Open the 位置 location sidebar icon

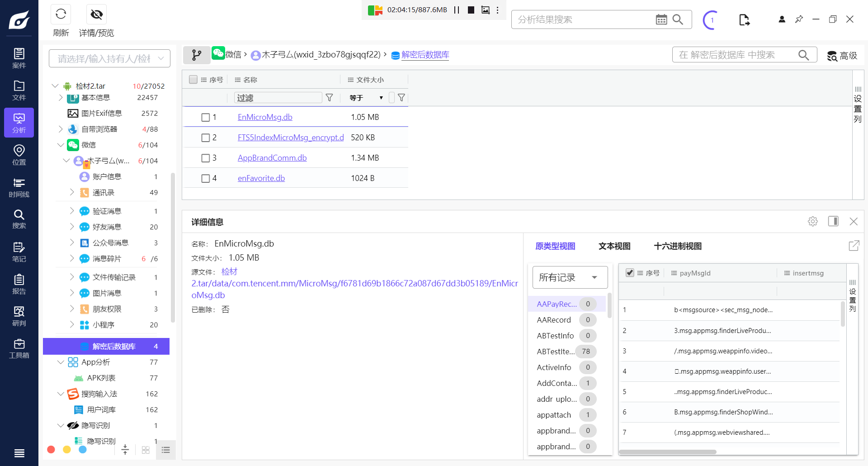[19, 155]
